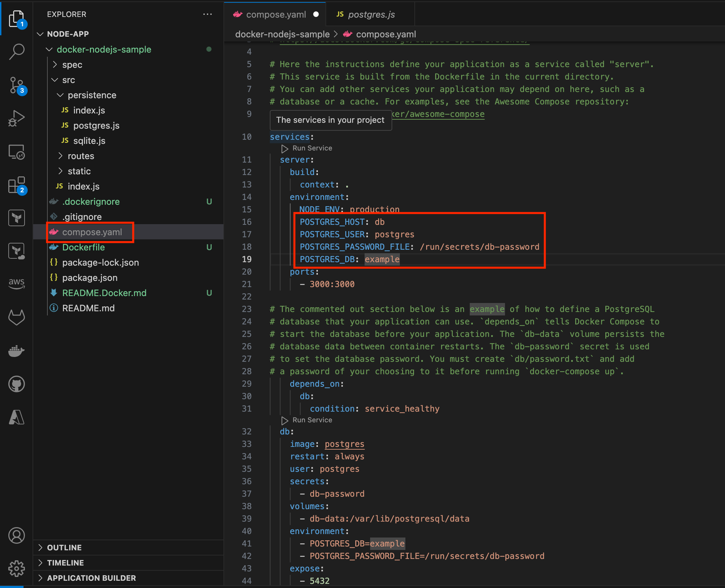This screenshot has width=725, height=588.
Task: Expand the spec folder
Action: [x=55, y=64]
